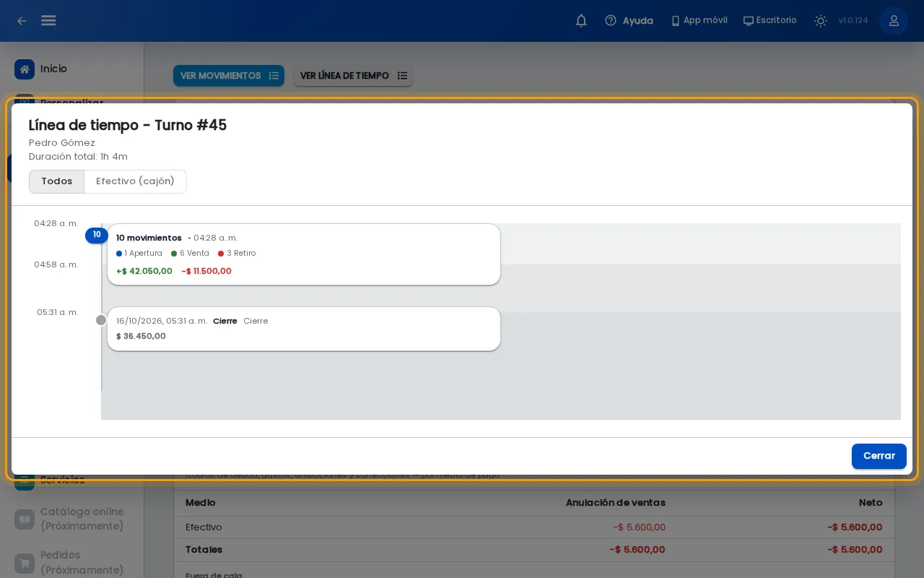Select the Cierre entry card

303,329
